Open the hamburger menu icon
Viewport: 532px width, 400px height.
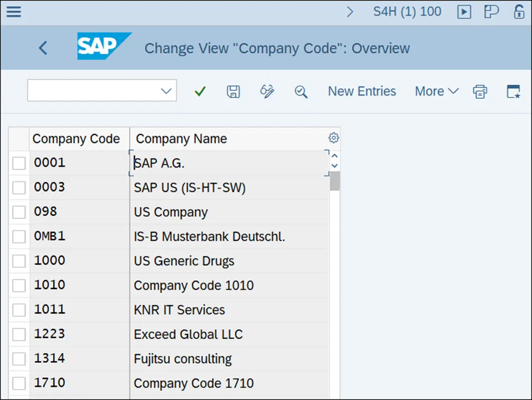pos(13,12)
